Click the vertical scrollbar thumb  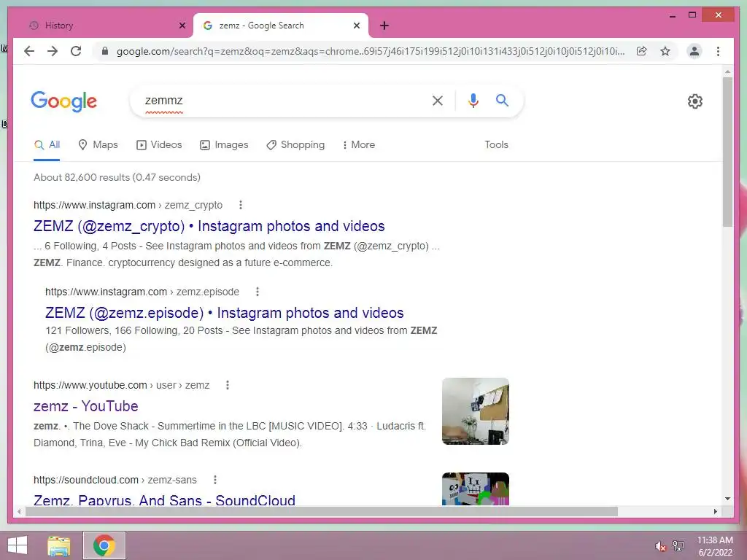727,152
